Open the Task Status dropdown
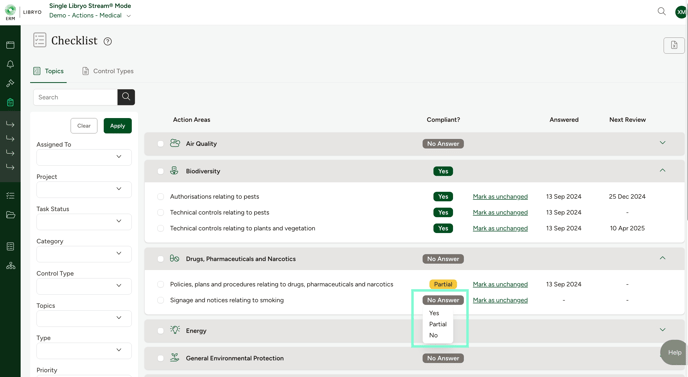The width and height of the screenshot is (688, 377). click(x=84, y=221)
